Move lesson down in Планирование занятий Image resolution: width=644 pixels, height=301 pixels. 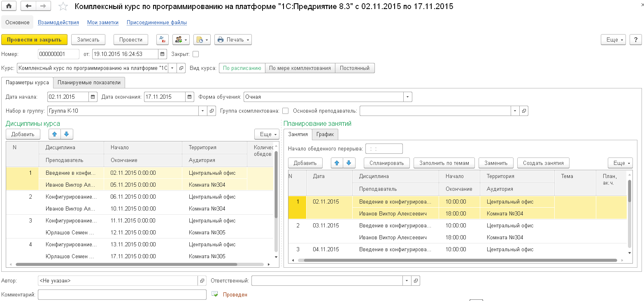(x=349, y=163)
